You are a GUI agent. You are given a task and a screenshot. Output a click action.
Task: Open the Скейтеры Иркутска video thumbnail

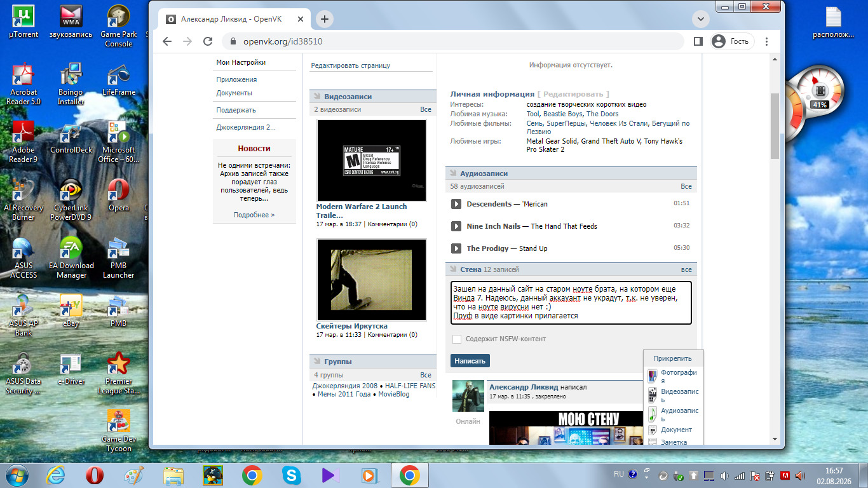pyautogui.click(x=372, y=280)
